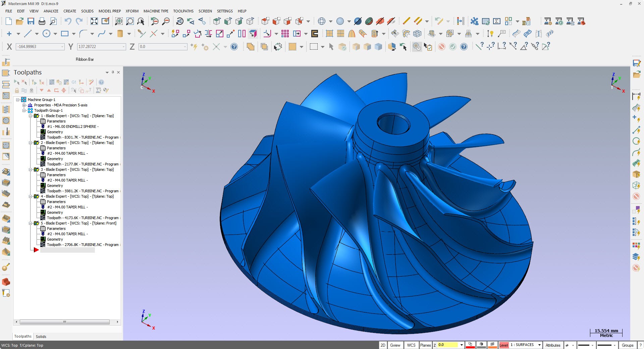This screenshot has width=644, height=349.
Task: Open the TOOLPATHS menu
Action: click(x=183, y=11)
